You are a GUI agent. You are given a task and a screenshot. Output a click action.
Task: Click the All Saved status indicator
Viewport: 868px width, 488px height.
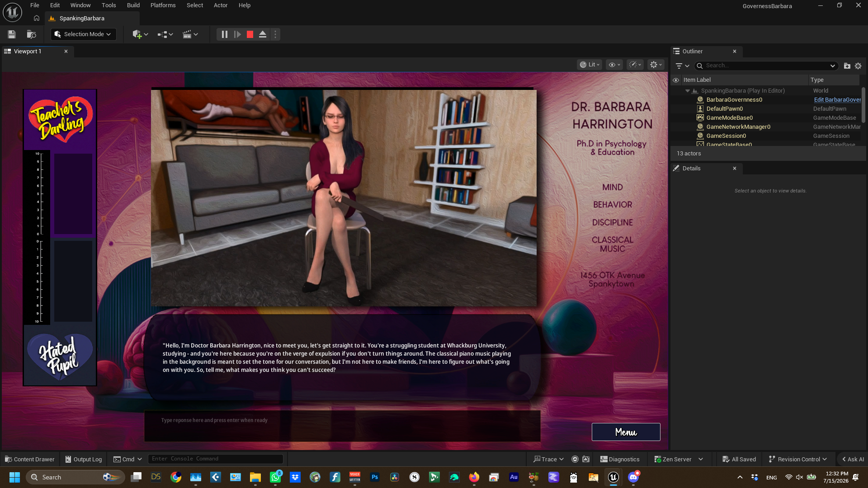739,459
